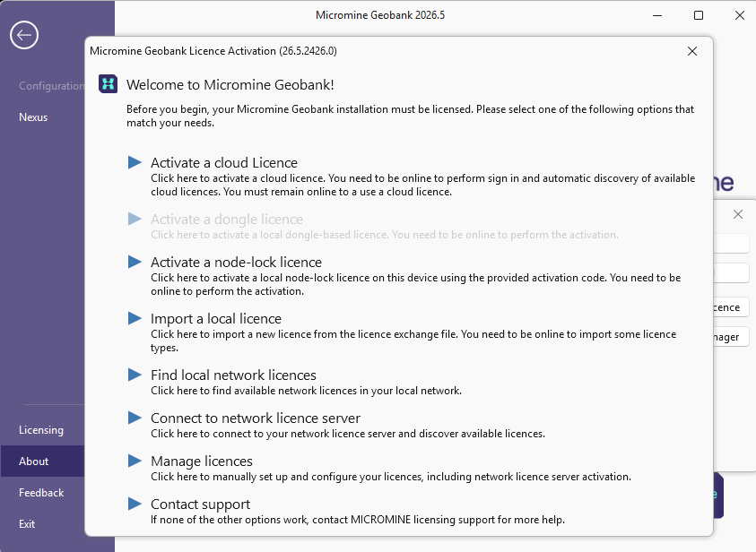756x552 pixels.
Task: Choose Exit in the sidebar
Action: point(27,523)
